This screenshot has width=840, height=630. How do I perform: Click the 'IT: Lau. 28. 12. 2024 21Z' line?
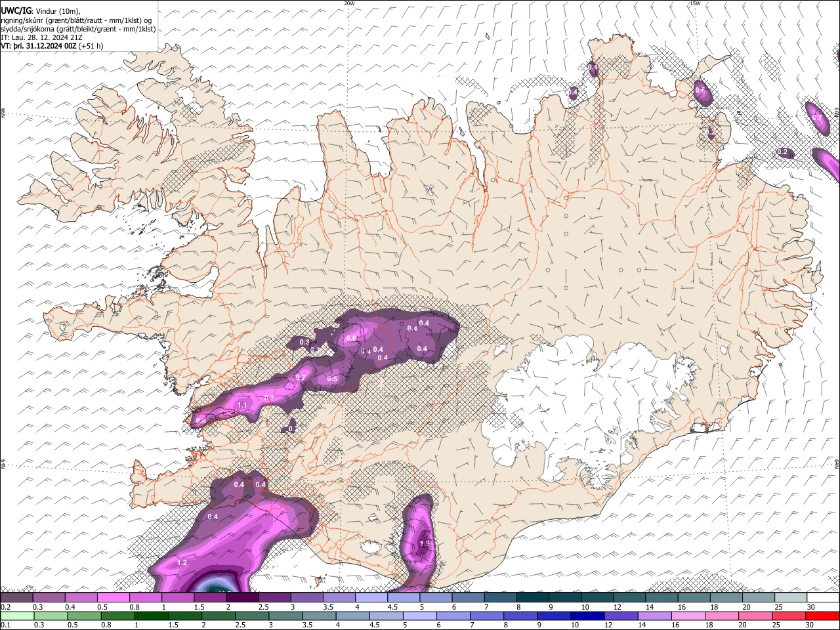(41, 37)
